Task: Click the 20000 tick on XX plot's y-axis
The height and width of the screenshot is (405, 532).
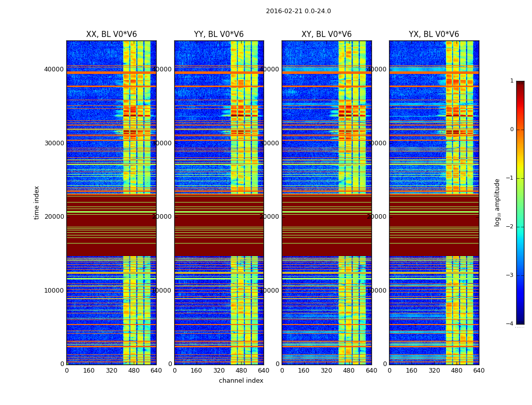Action: 54,217
